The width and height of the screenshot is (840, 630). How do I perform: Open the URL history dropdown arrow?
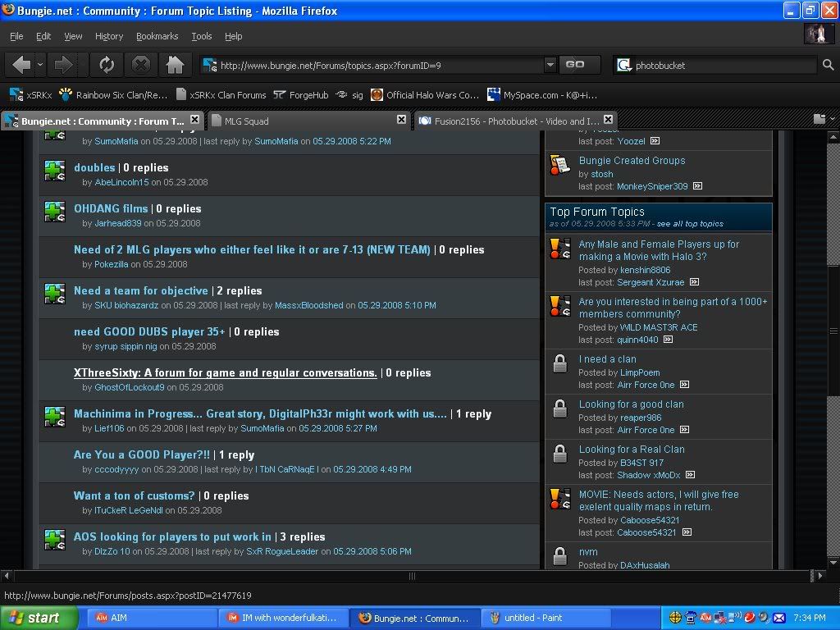[x=550, y=65]
